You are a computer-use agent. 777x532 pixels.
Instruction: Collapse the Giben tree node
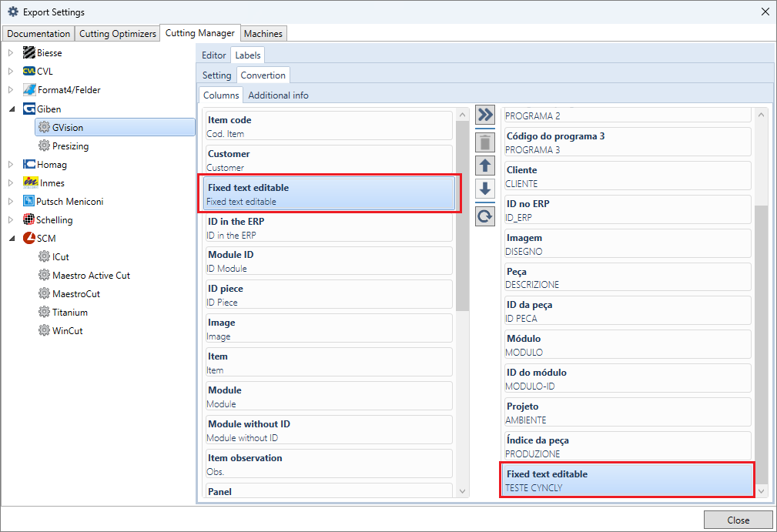(x=12, y=109)
